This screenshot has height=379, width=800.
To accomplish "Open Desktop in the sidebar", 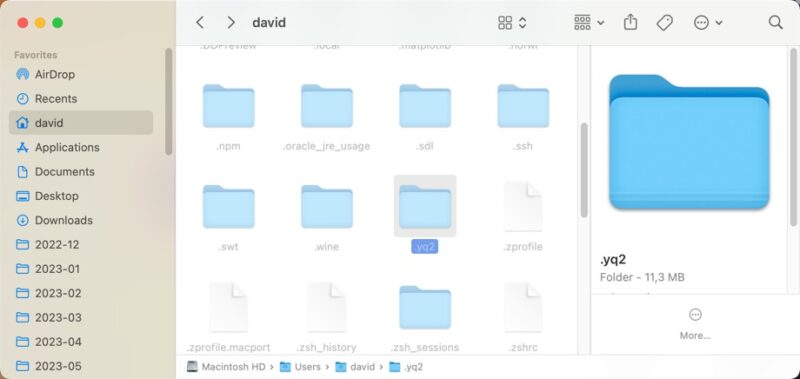I will click(81, 196).
